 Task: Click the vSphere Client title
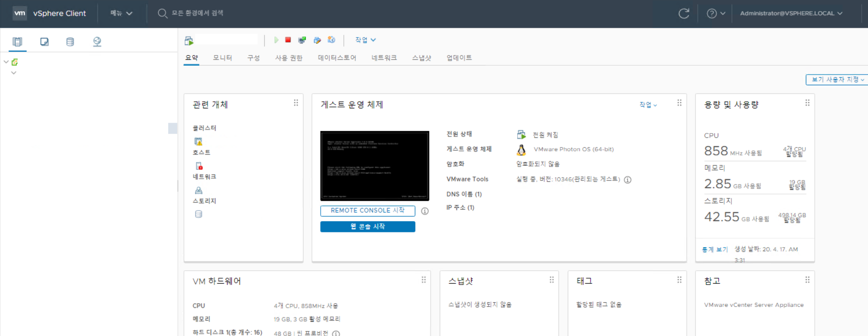coord(59,13)
